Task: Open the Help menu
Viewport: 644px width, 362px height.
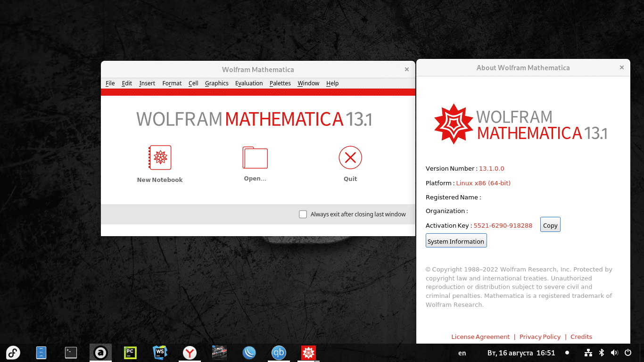Action: 332,83
